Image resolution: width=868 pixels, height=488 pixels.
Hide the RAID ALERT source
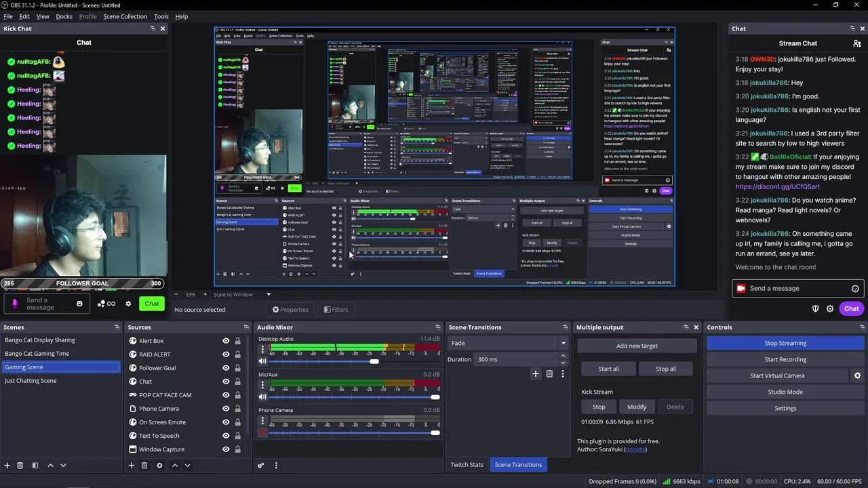[x=226, y=354]
